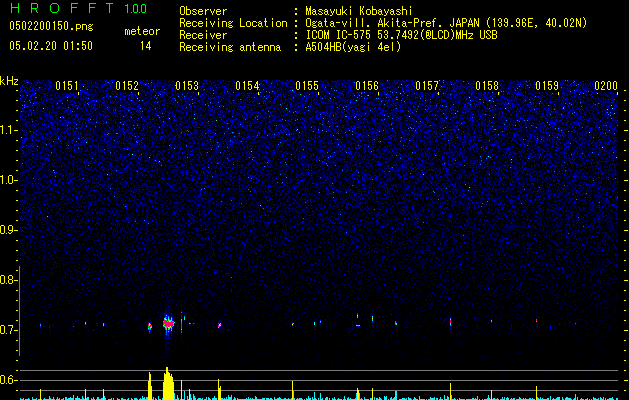This screenshot has height=400, width=629.
Task: Select the observer name Masayuki Kobayashi
Action: coord(359,11)
